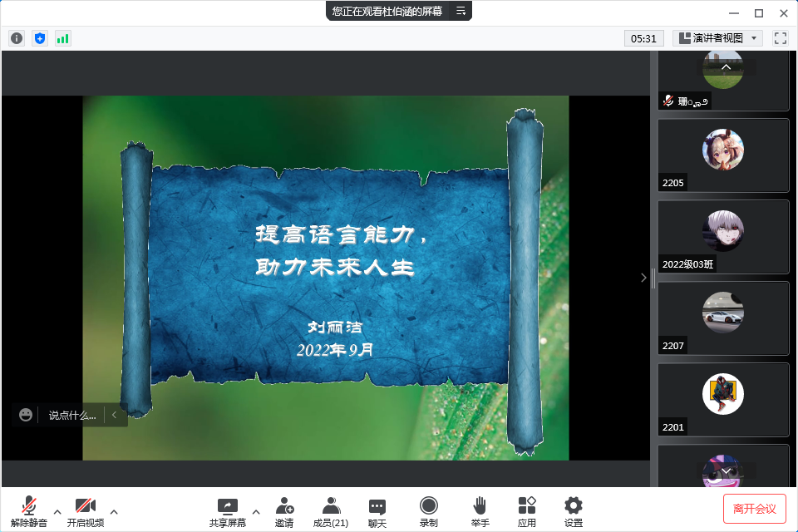
Task: Open the 应用 apps panel
Action: click(526, 511)
